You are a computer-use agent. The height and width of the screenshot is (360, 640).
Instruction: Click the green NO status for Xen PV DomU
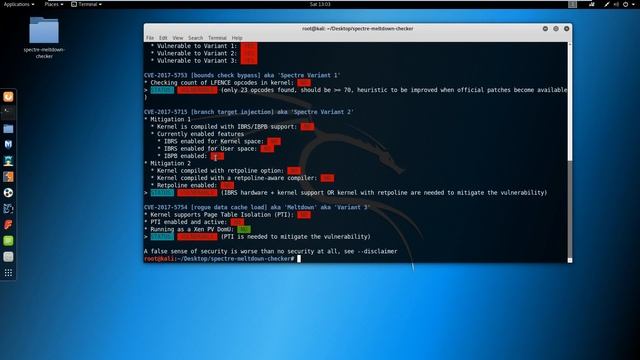point(244,230)
